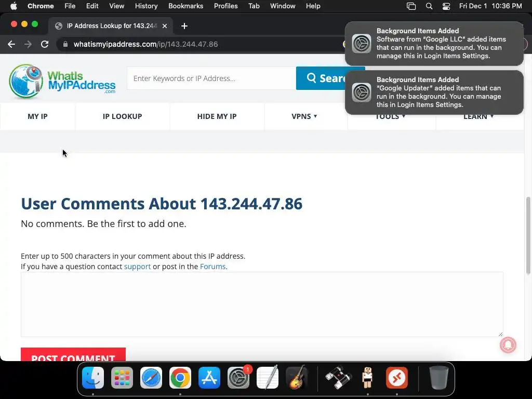Open Launchpad from the Dock
Viewport: 532px width, 399px height.
[x=122, y=378]
